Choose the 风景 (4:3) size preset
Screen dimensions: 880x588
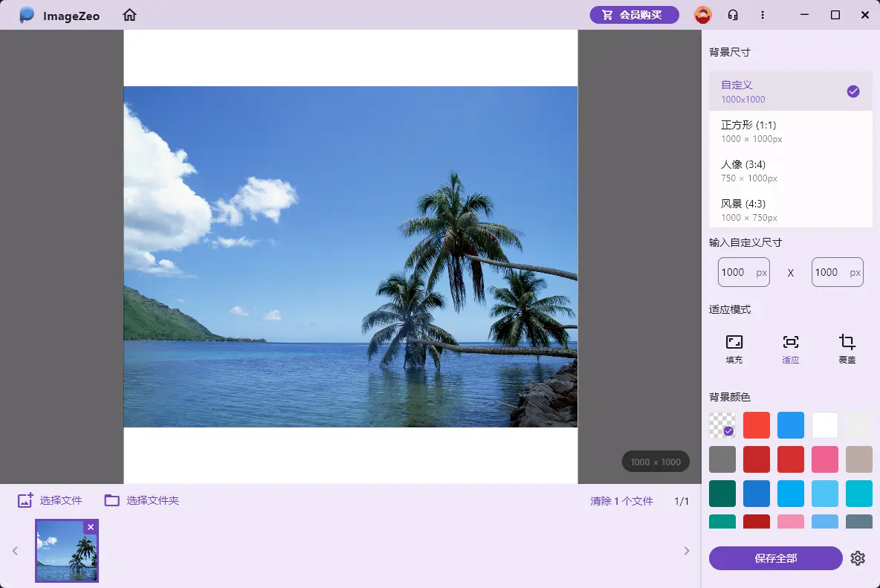[x=790, y=210]
